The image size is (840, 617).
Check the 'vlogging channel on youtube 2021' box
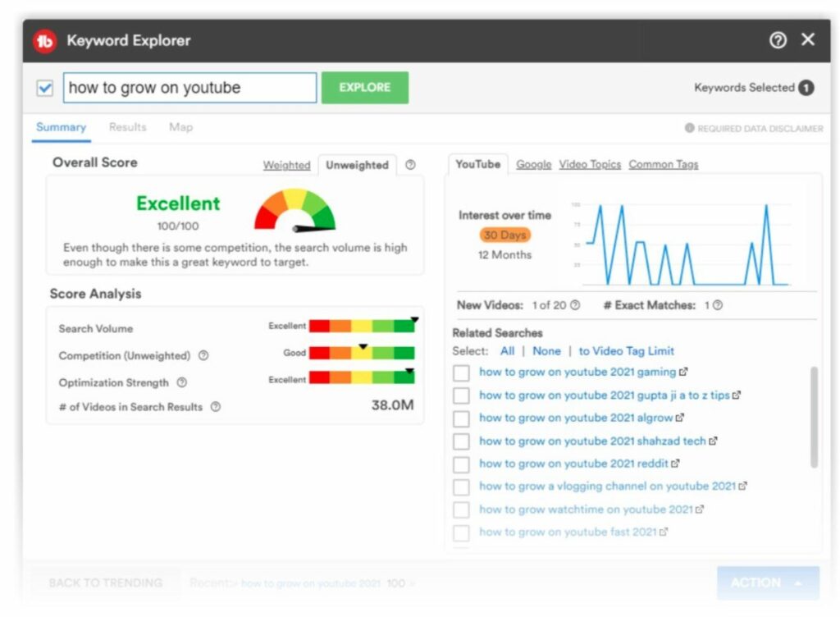click(x=461, y=487)
